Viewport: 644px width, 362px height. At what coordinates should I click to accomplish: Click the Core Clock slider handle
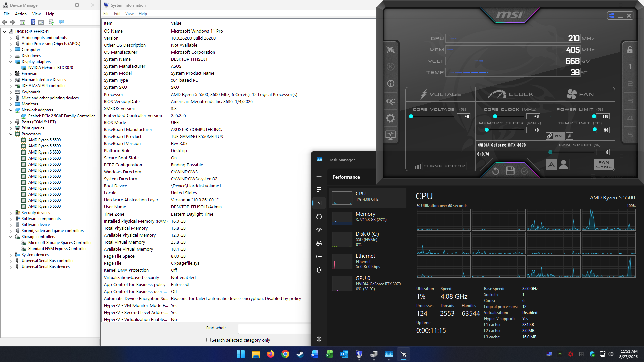pos(495,116)
